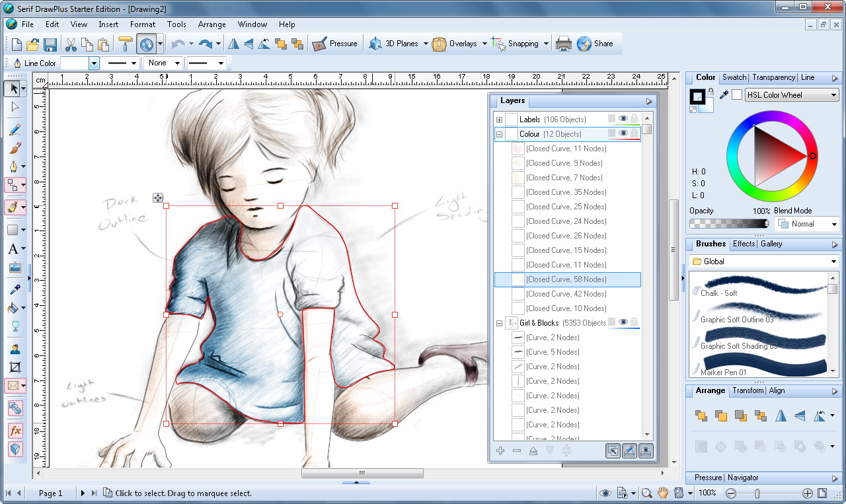Screen dimensions: 846x504
Task: Select the Pencil tool
Action: pyautogui.click(x=15, y=129)
